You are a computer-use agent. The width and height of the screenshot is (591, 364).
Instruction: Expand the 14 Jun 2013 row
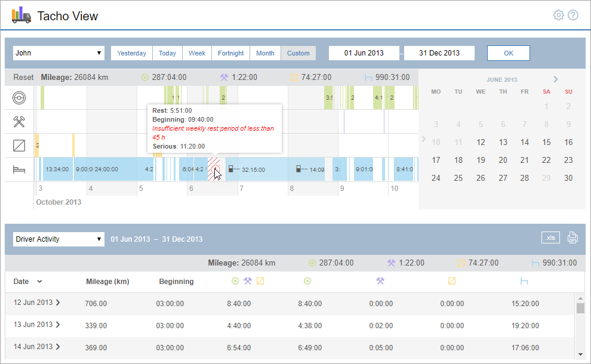click(58, 347)
